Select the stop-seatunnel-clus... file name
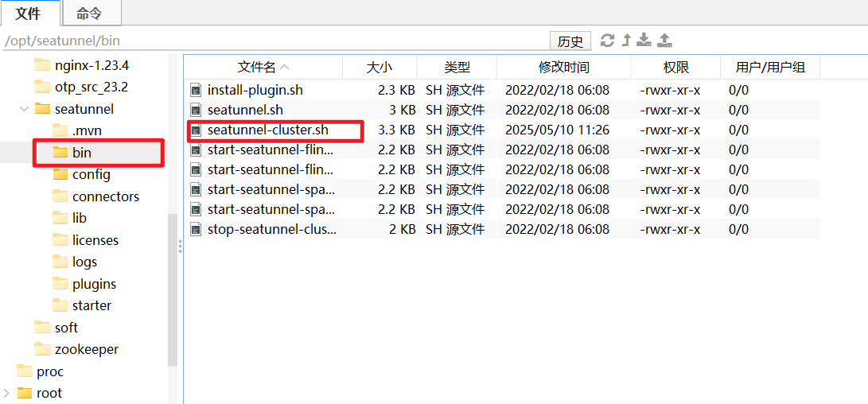Viewport: 868px width, 404px height. pos(272,229)
